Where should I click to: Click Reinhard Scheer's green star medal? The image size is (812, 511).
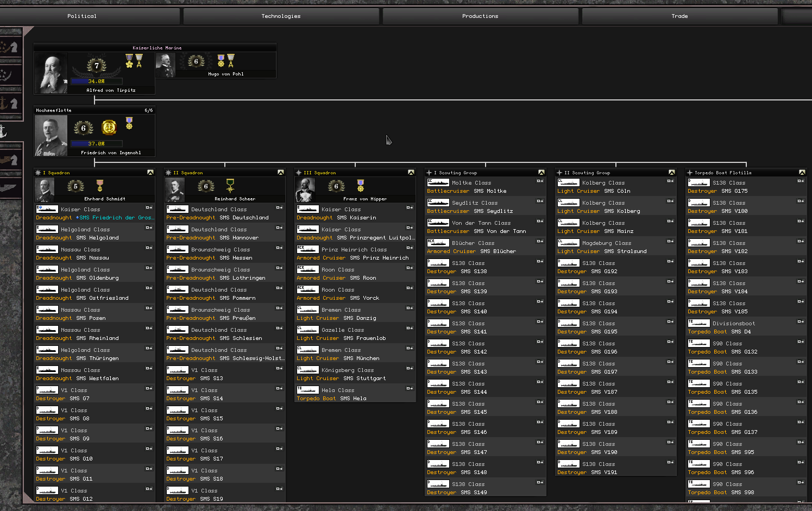pos(230,185)
